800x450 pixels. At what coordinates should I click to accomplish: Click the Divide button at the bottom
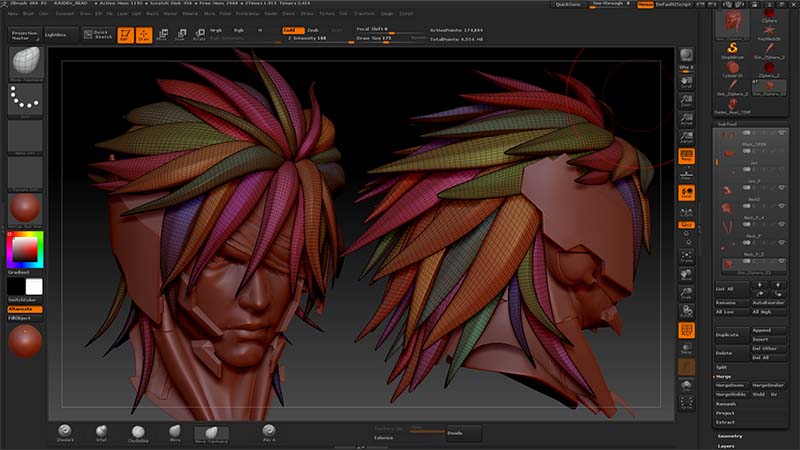click(x=463, y=433)
